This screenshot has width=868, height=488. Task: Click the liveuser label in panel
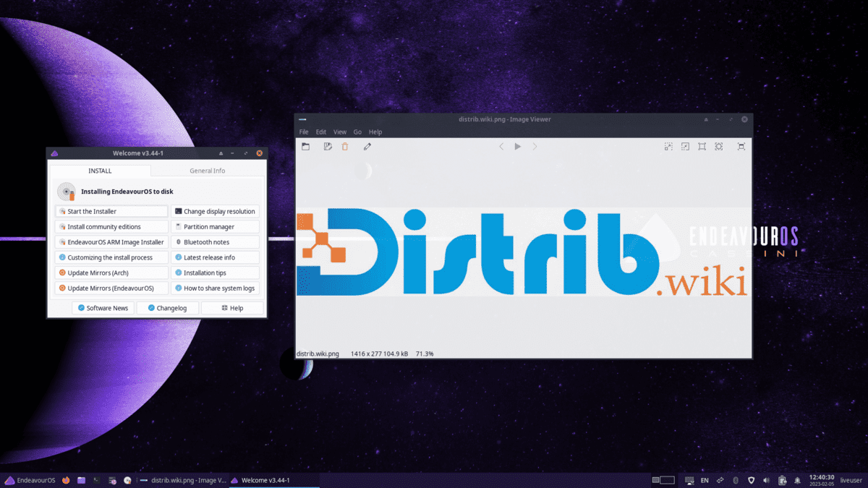(x=852, y=480)
